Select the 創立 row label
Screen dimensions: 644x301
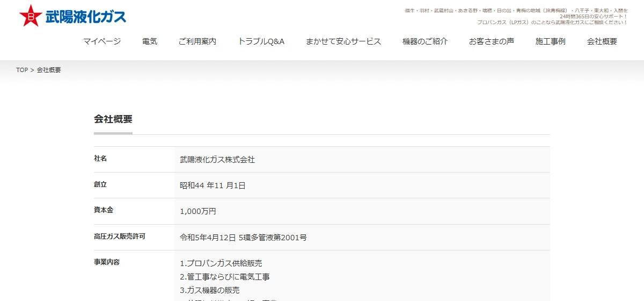(x=100, y=184)
